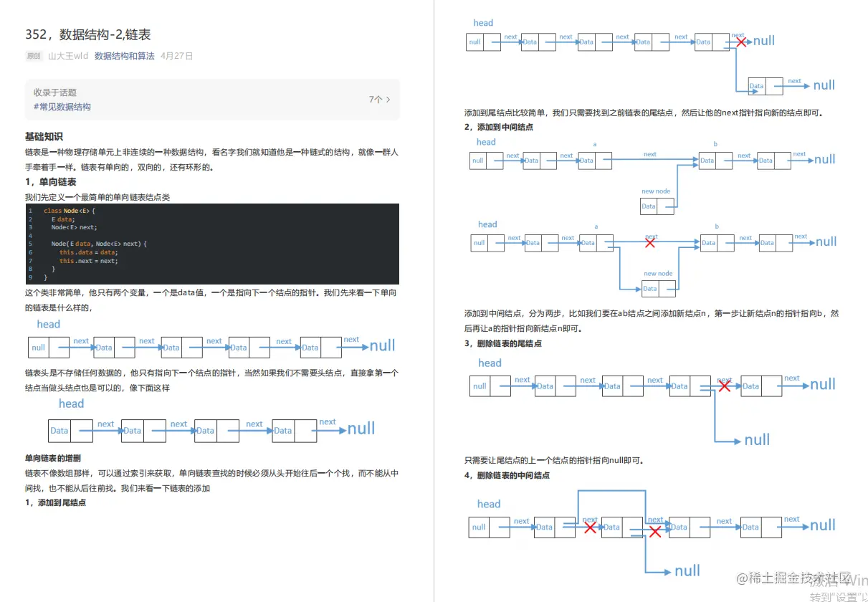Click the chevron next to 7个

(x=387, y=100)
